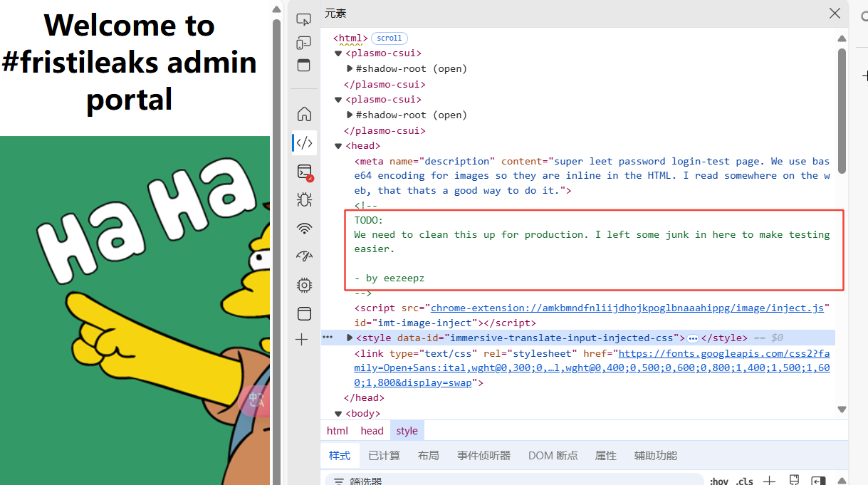Click the fristileaks admin portal heading

tap(130, 62)
